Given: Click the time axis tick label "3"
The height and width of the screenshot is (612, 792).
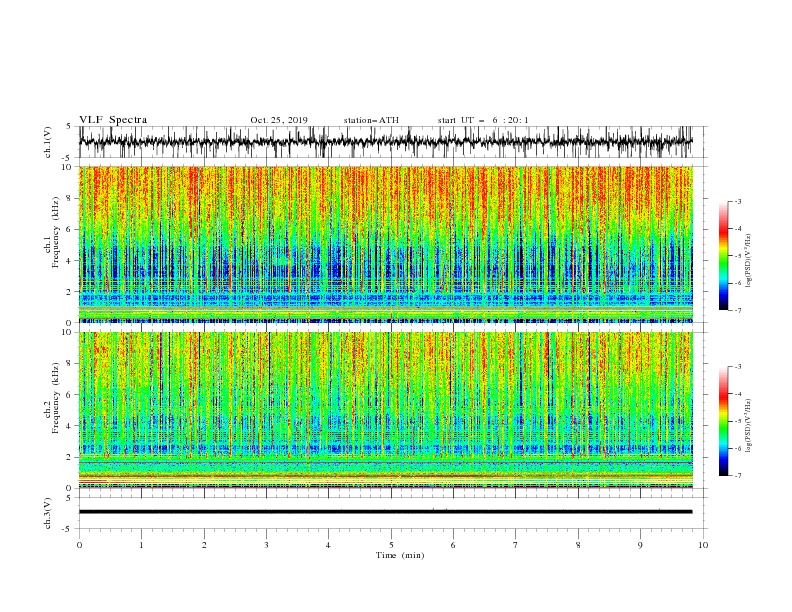Looking at the screenshot, I should (x=266, y=545).
